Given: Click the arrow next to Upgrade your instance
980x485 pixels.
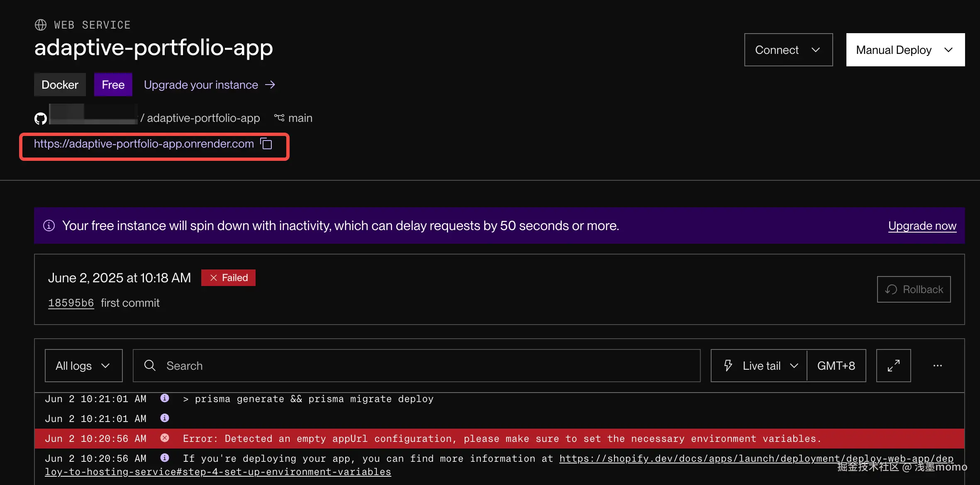Looking at the screenshot, I should (270, 85).
